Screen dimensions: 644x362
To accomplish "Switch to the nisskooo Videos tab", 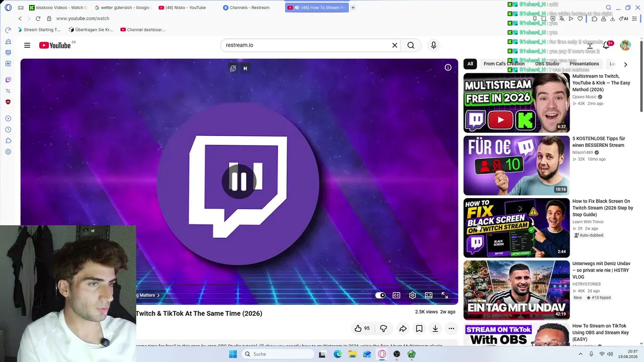I will [x=57, y=8].
